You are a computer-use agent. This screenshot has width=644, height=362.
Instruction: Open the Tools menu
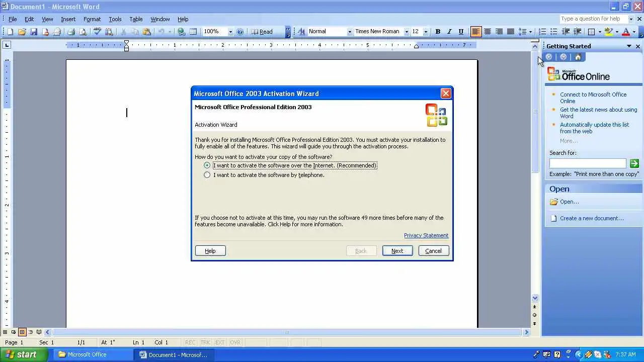[115, 19]
